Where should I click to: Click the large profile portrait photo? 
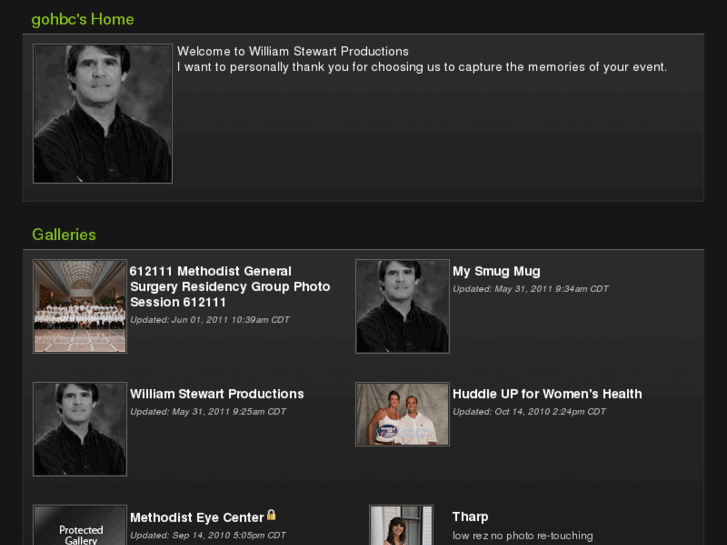pos(102,114)
